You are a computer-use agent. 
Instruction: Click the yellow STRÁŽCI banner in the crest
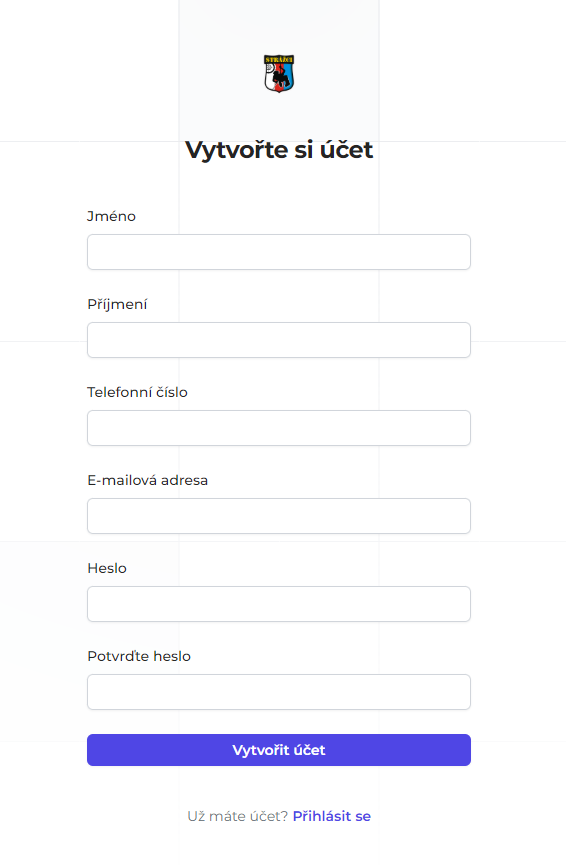click(279, 60)
